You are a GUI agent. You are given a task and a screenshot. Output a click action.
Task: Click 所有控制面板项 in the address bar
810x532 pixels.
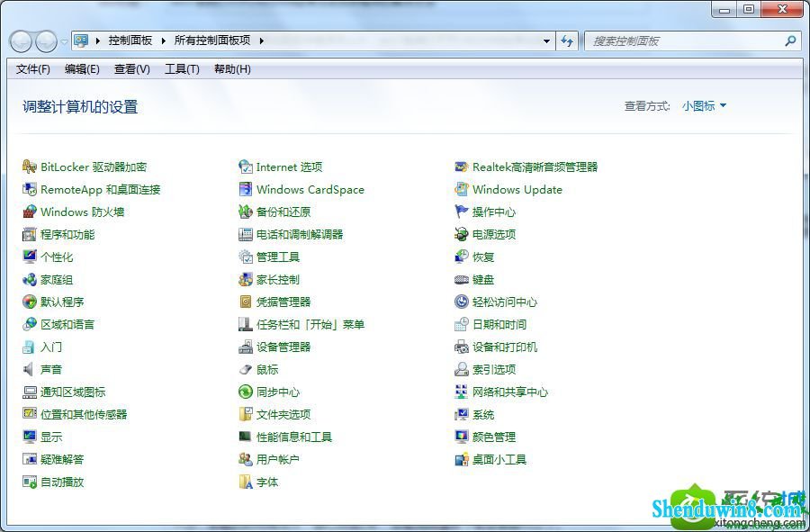pyautogui.click(x=212, y=41)
